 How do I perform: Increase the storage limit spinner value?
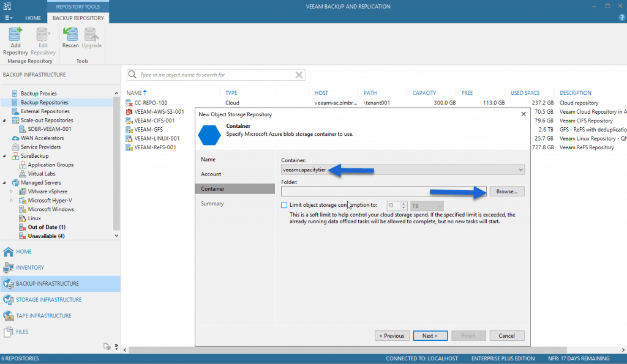point(404,203)
